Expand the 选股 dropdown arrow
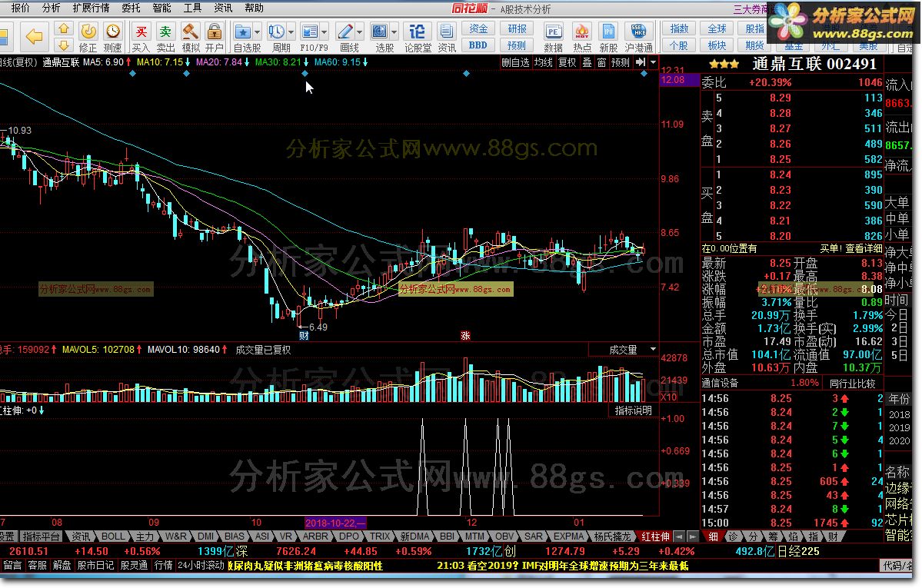 (394, 32)
